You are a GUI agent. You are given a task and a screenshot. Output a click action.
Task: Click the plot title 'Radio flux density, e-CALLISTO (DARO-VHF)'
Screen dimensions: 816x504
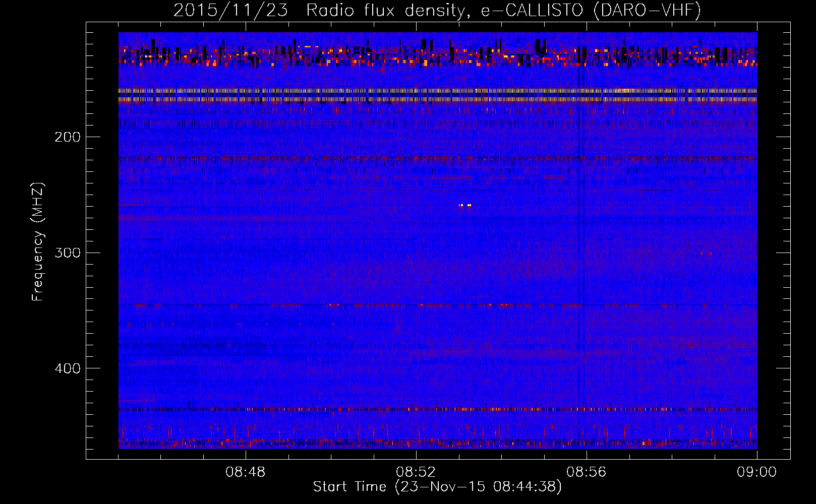point(503,11)
